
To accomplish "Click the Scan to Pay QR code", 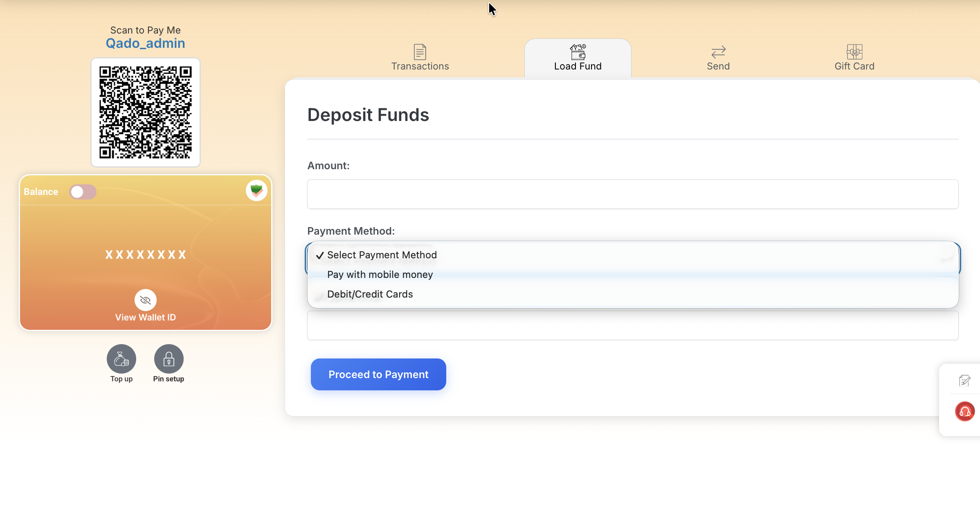I will (145, 112).
